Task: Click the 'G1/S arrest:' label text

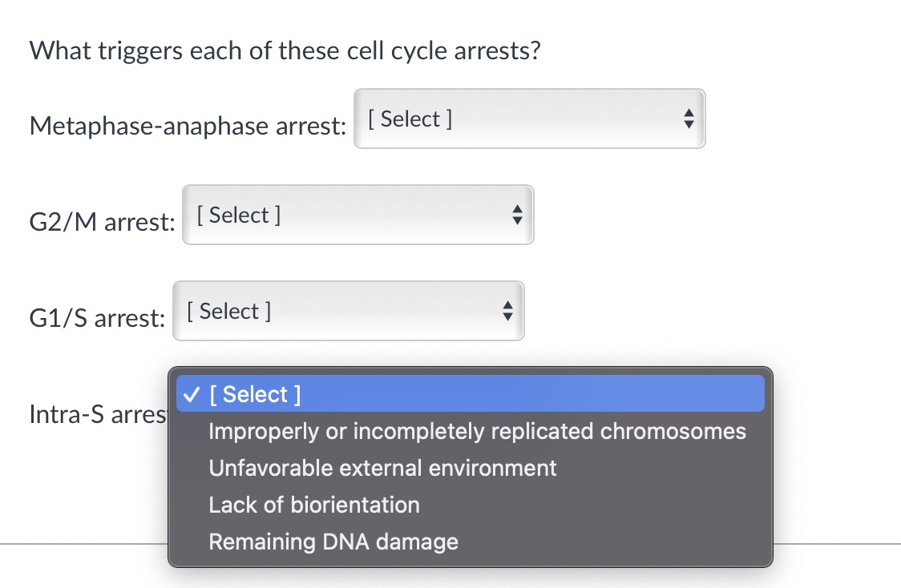Action: point(96,318)
